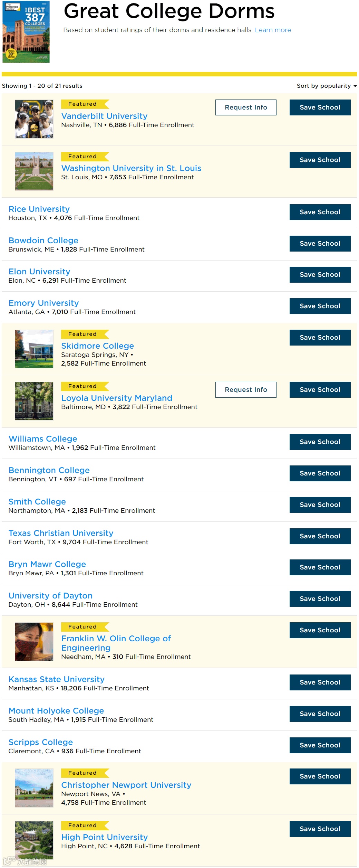Click the Vanderbilt University thumbnail photo
Screen dimensions: 359x868
click(x=34, y=119)
